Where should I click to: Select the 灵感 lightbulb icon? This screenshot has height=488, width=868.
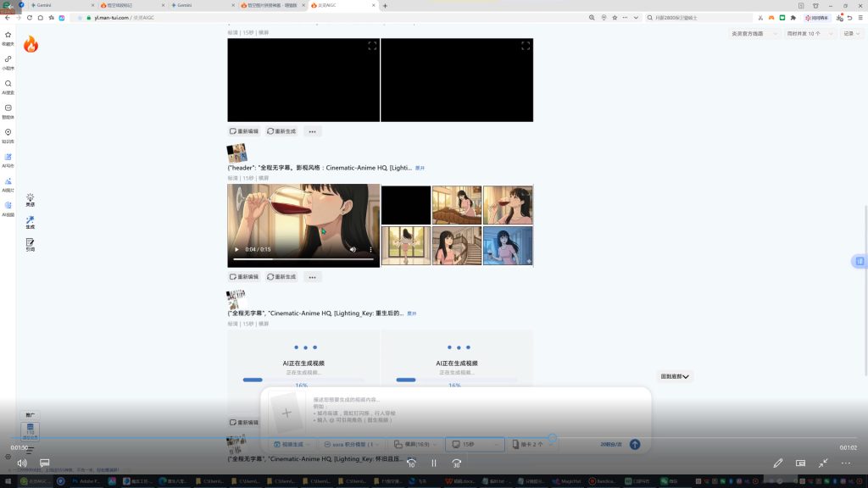coord(31,198)
